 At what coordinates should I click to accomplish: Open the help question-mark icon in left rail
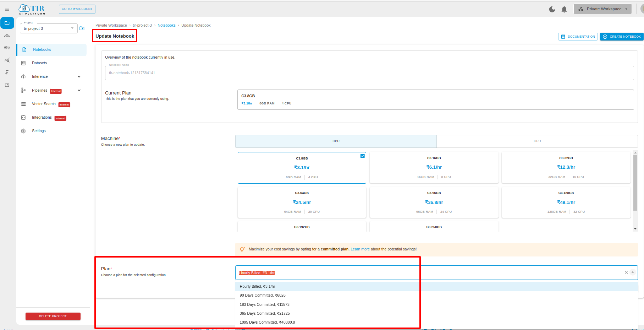point(7,85)
